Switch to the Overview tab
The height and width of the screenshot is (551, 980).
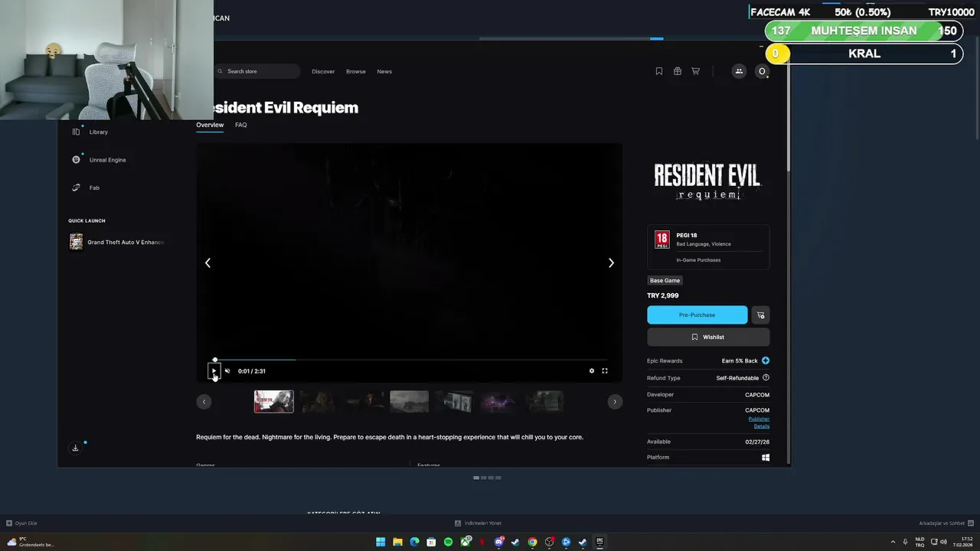point(210,125)
